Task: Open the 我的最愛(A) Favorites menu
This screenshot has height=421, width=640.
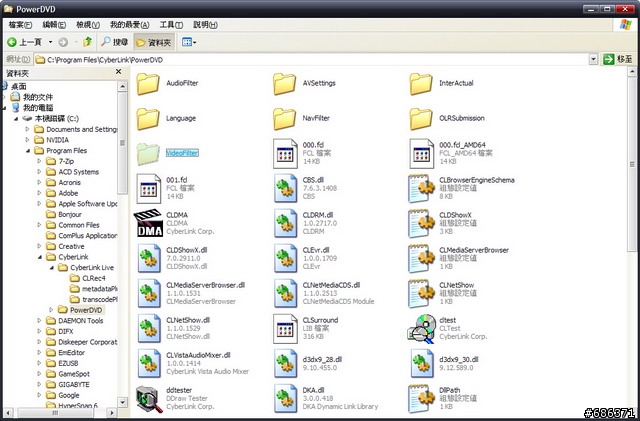Action: pos(129,25)
